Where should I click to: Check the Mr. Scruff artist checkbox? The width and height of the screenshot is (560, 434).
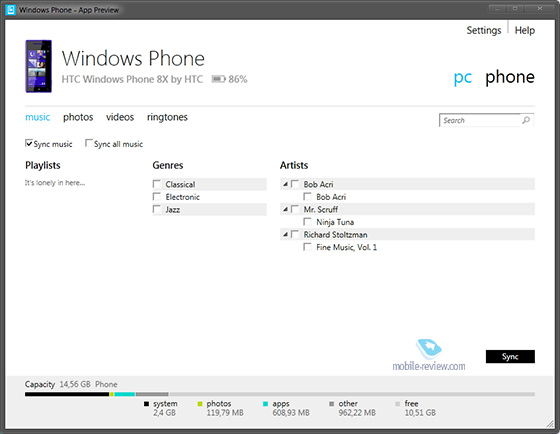(295, 209)
